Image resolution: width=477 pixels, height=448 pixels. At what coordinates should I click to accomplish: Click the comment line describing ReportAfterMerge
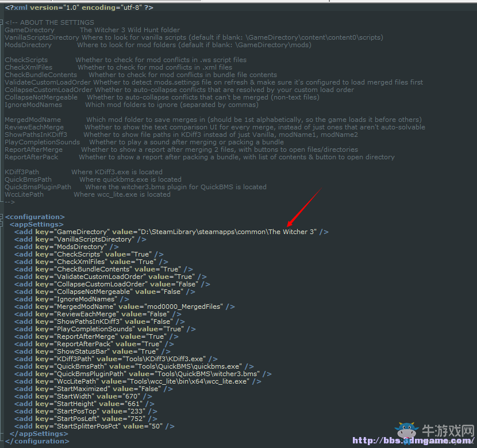tap(181, 150)
